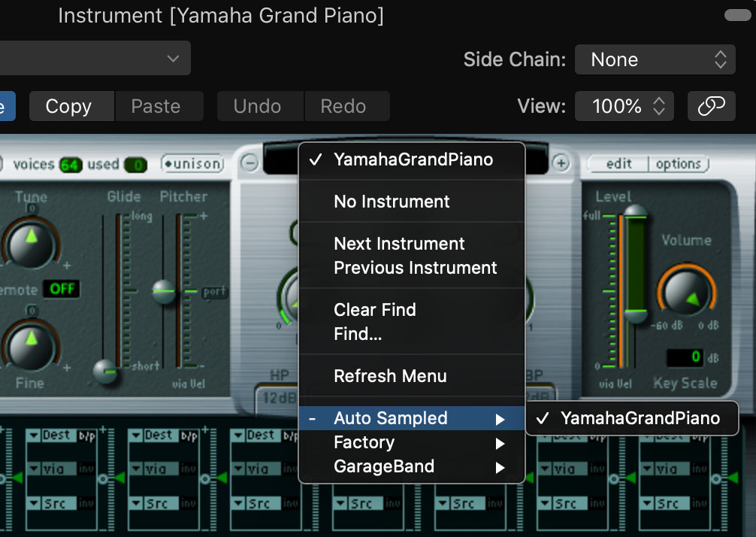This screenshot has height=537, width=756.
Task: Click the voices 64 value field
Action: [x=71, y=165]
